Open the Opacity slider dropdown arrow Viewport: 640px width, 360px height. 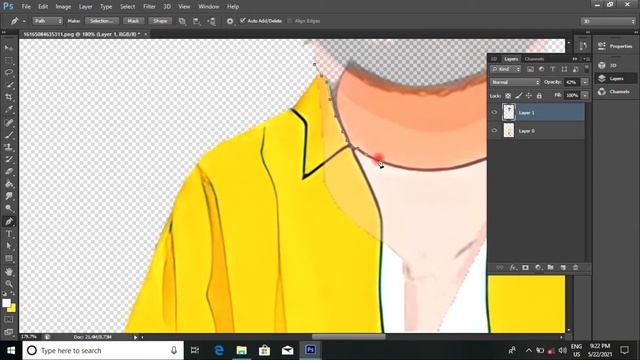[585, 82]
